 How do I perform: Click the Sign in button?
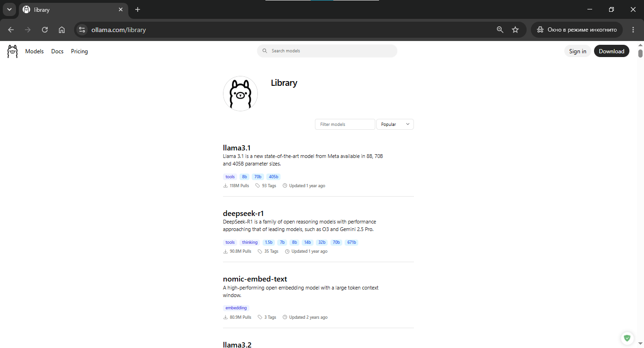pyautogui.click(x=578, y=51)
